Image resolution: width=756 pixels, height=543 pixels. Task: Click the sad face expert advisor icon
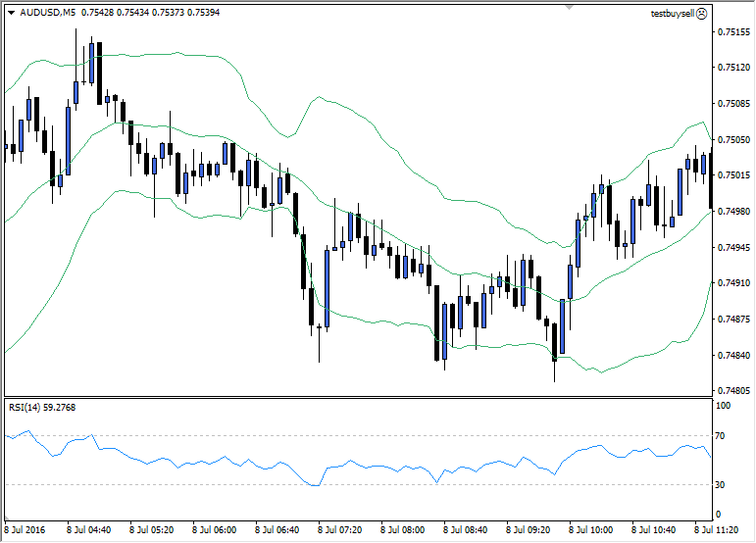[x=700, y=13]
